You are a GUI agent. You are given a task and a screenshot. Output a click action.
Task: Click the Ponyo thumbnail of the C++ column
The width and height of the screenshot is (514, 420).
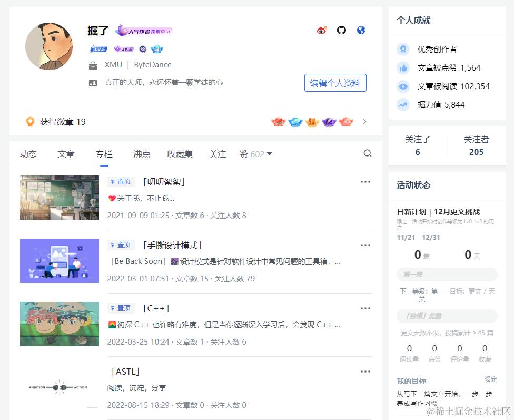pos(60,324)
